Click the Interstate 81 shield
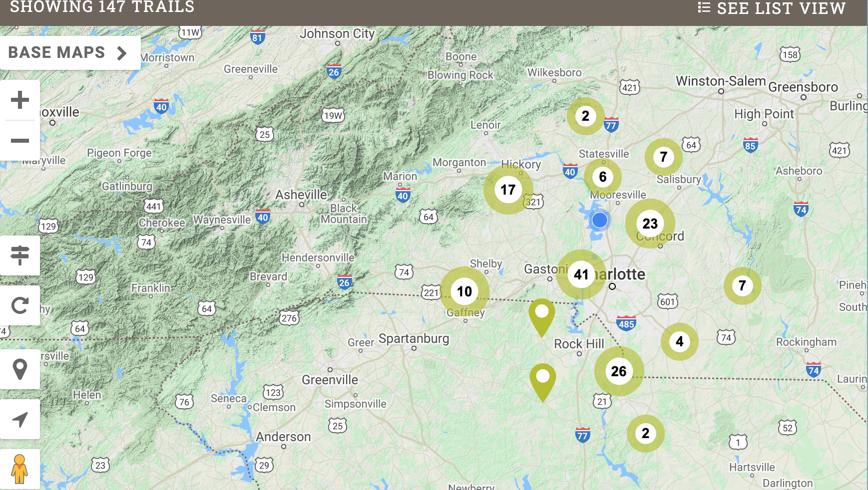Screen dimensions: 868x490 pyautogui.click(x=257, y=37)
